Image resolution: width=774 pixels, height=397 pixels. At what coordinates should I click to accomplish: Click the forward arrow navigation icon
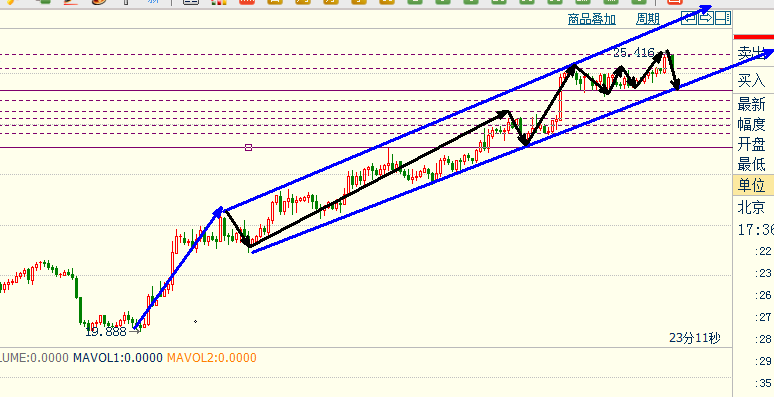coord(706,18)
